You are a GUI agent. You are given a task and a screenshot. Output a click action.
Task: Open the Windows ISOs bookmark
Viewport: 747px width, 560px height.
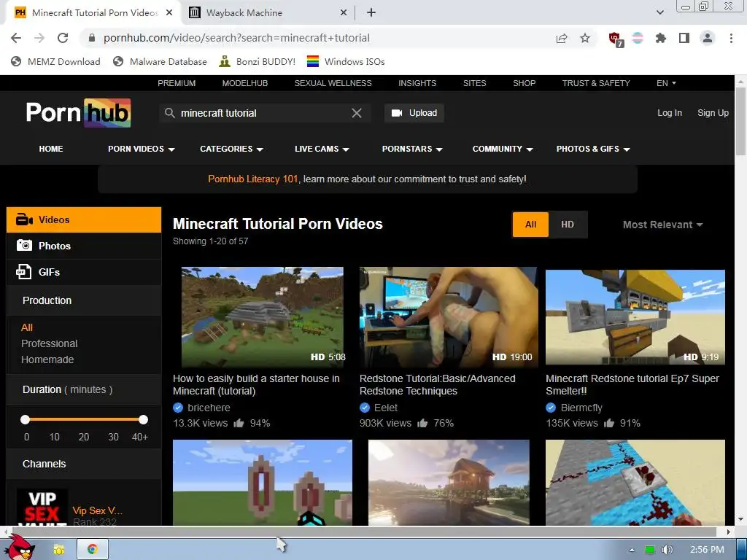[345, 61]
